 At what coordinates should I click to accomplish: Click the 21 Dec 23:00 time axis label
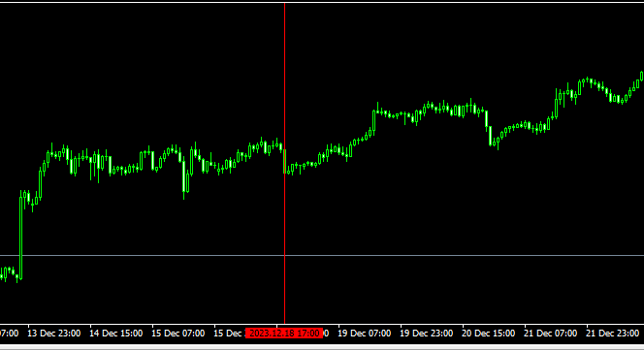click(x=612, y=334)
